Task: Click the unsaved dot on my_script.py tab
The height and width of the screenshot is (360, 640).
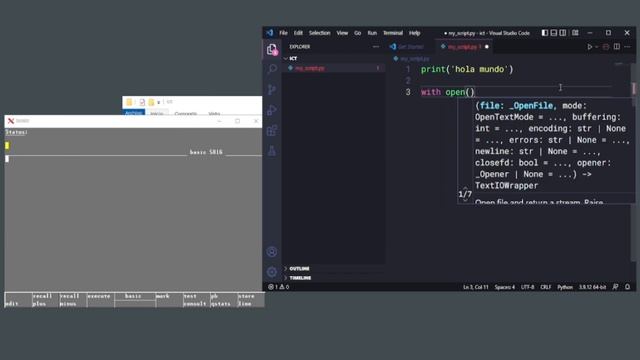Action: coord(487,47)
